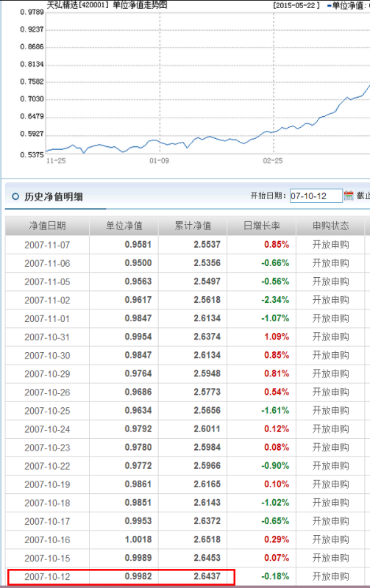Click the start date field showing 07-10-12
Image resolution: width=370 pixels, height=588 pixels.
[316, 196]
